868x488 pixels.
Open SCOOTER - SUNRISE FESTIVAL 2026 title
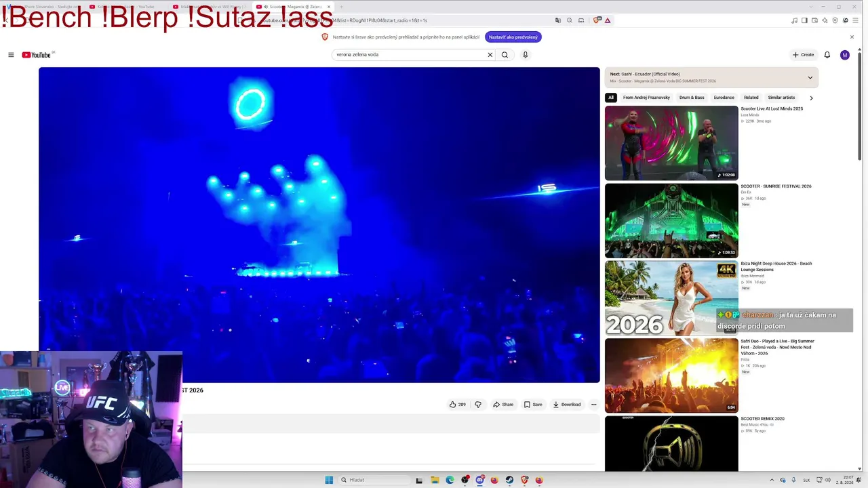(x=776, y=186)
